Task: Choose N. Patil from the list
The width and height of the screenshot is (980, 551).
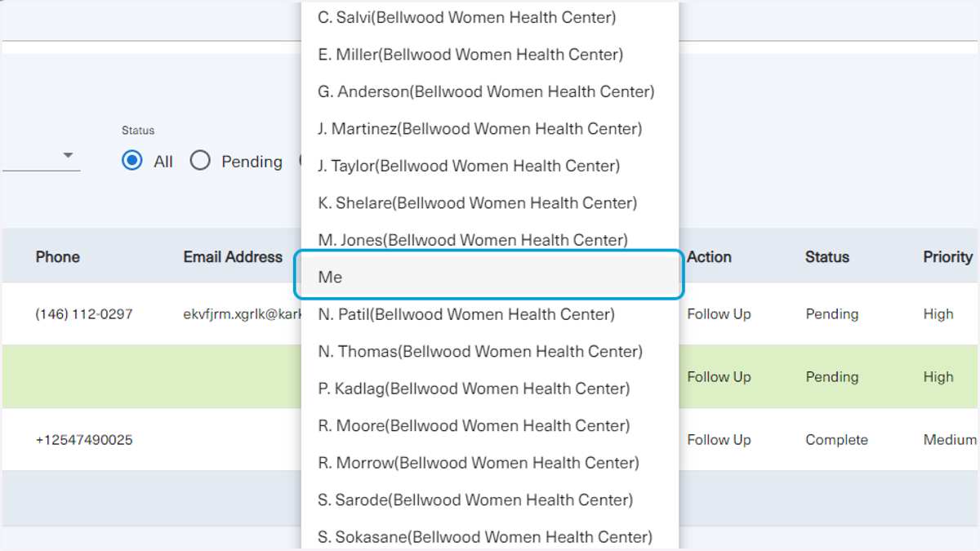Action: point(490,314)
